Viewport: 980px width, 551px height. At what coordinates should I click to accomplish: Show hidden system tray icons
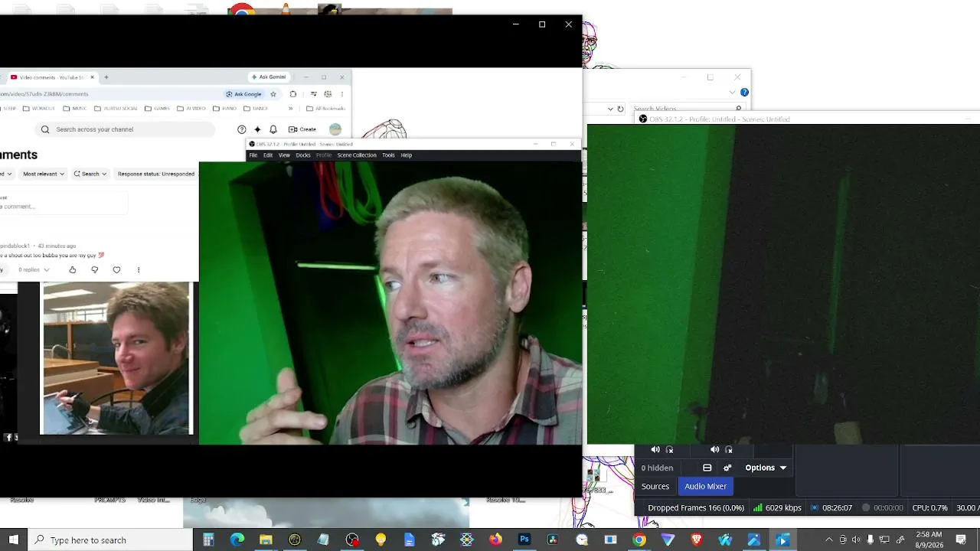click(x=828, y=540)
